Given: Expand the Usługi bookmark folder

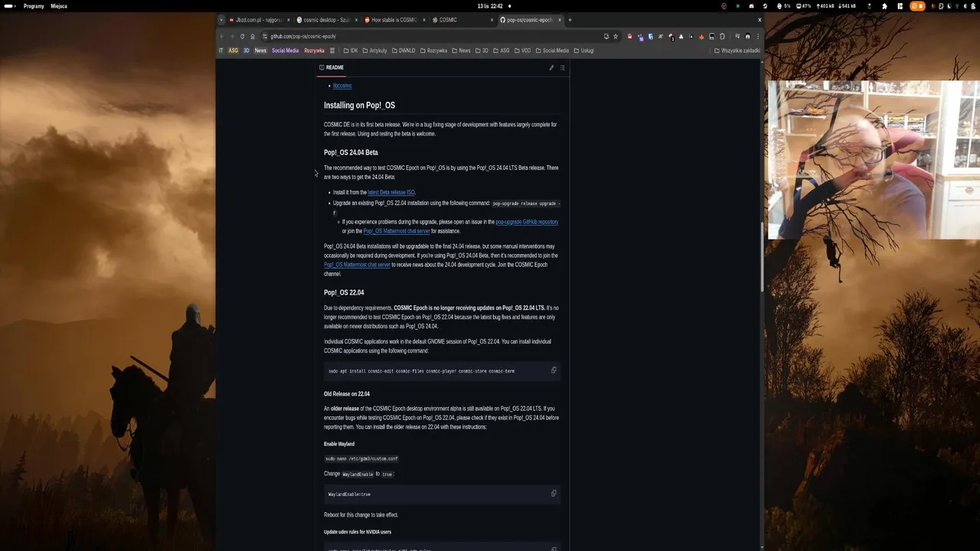Looking at the screenshot, I should [x=583, y=51].
